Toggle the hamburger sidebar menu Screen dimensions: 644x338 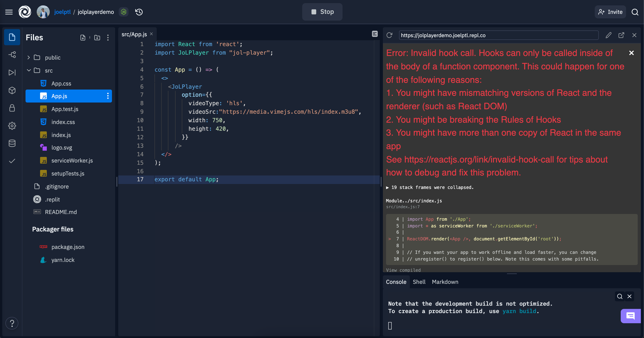9,12
